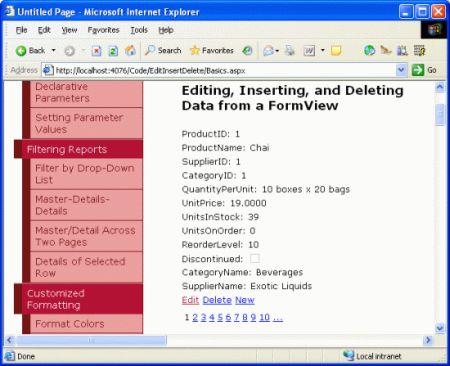Open the Favorites menu

[x=103, y=30]
